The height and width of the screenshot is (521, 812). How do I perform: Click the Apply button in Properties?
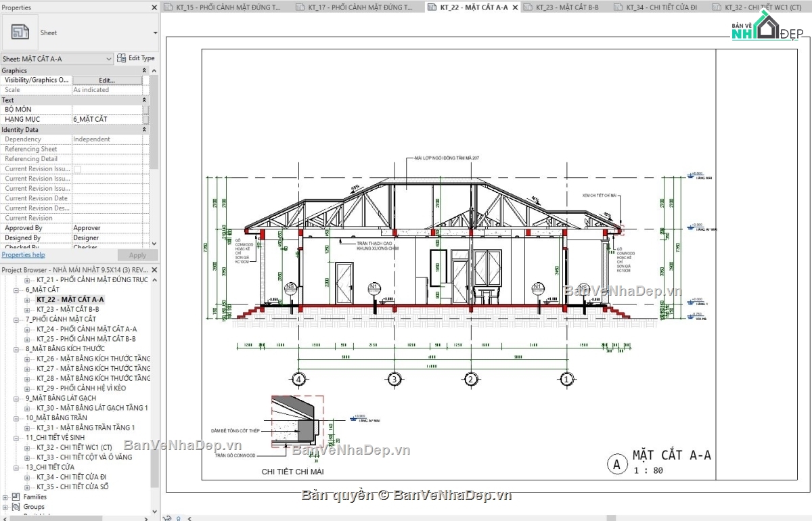click(x=137, y=254)
